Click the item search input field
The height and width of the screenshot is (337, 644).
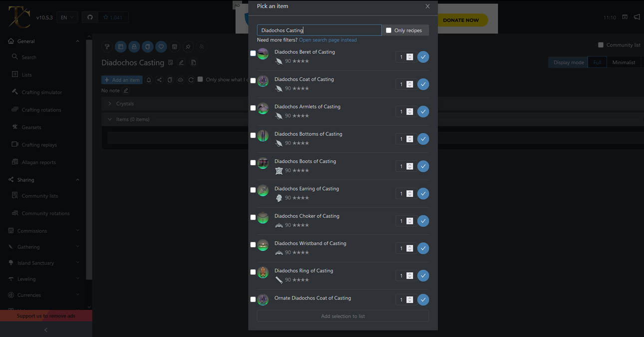pos(319,30)
